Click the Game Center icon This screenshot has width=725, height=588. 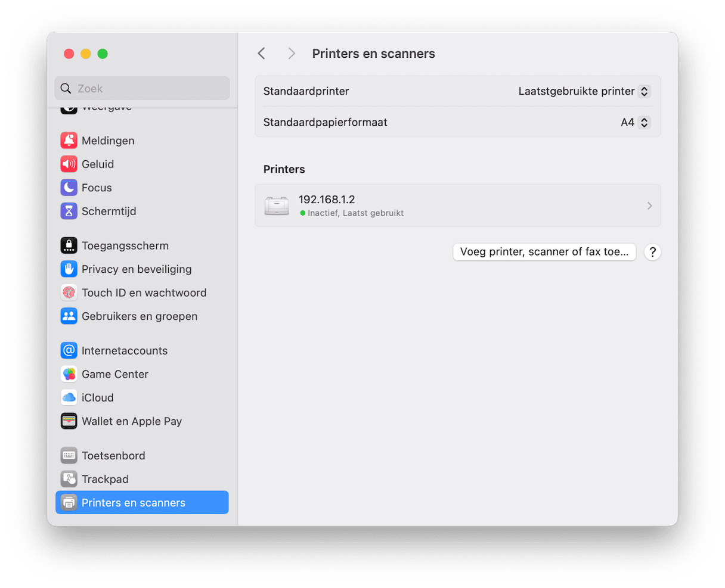pyautogui.click(x=69, y=374)
